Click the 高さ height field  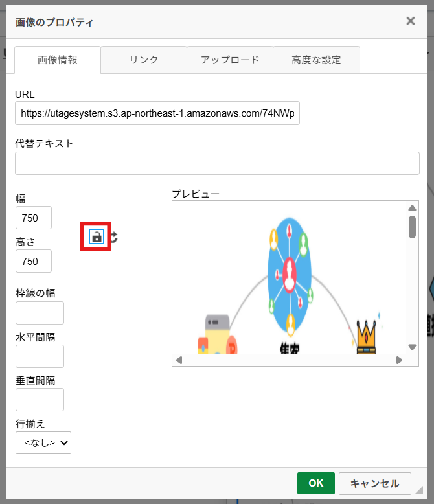[x=34, y=261]
